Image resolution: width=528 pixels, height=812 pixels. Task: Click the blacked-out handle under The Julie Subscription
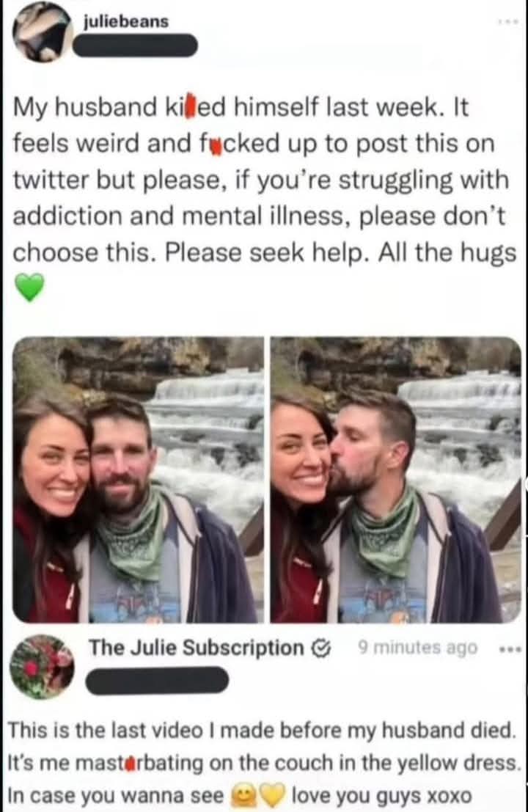click(157, 680)
